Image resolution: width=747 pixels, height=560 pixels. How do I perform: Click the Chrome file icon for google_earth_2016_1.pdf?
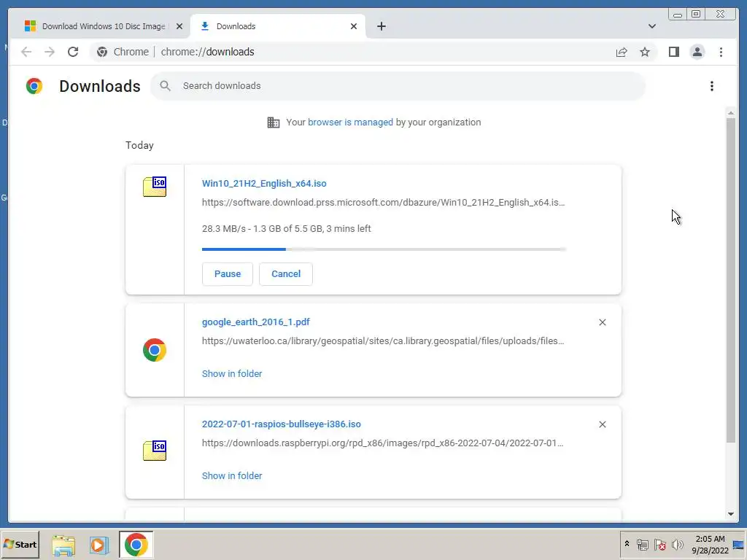click(155, 350)
